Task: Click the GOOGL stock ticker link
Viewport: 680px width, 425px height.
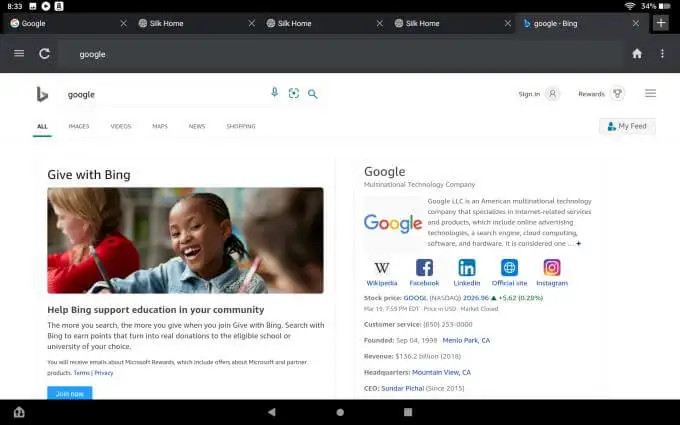Action: tap(415, 298)
